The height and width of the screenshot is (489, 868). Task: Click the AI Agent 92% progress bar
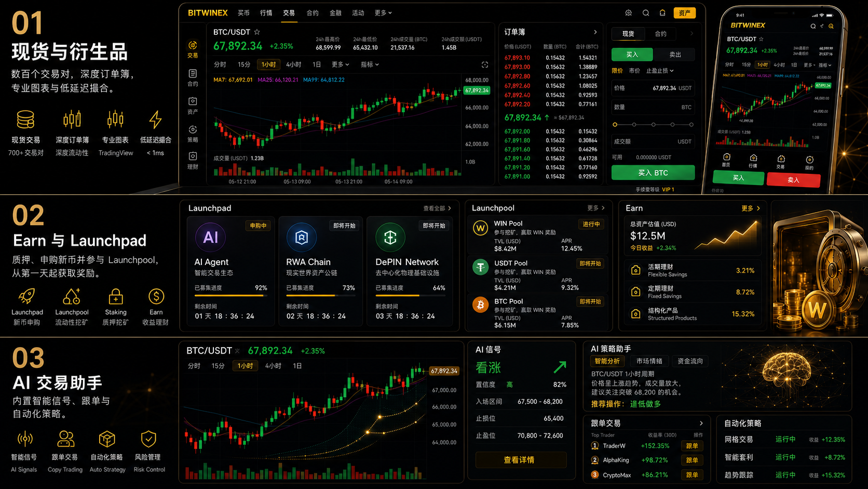tap(231, 296)
